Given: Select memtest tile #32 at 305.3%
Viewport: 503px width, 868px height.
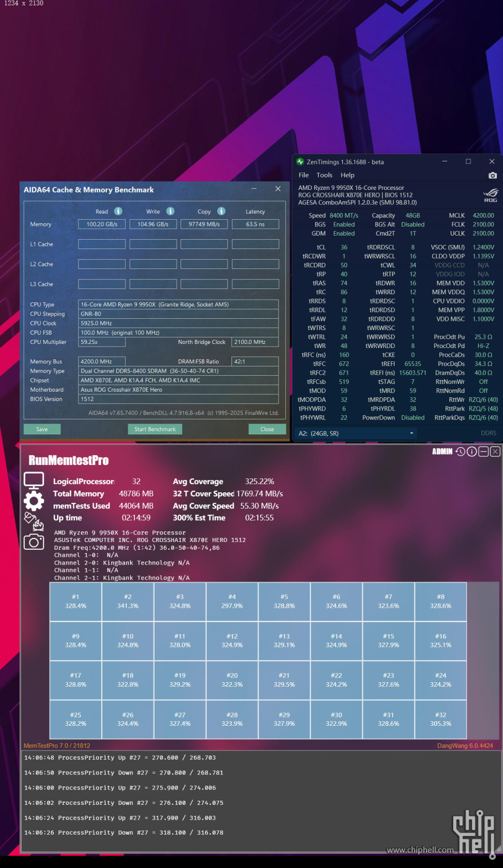Looking at the screenshot, I should point(441,719).
